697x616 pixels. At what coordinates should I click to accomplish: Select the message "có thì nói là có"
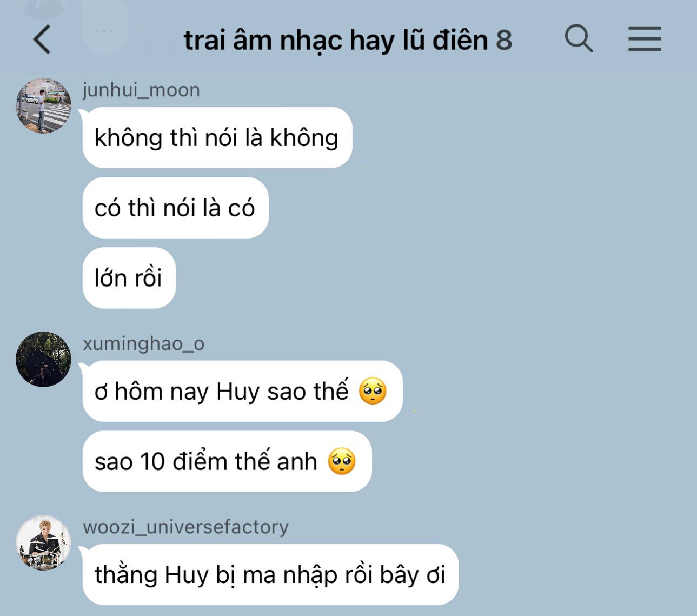pyautogui.click(x=175, y=208)
